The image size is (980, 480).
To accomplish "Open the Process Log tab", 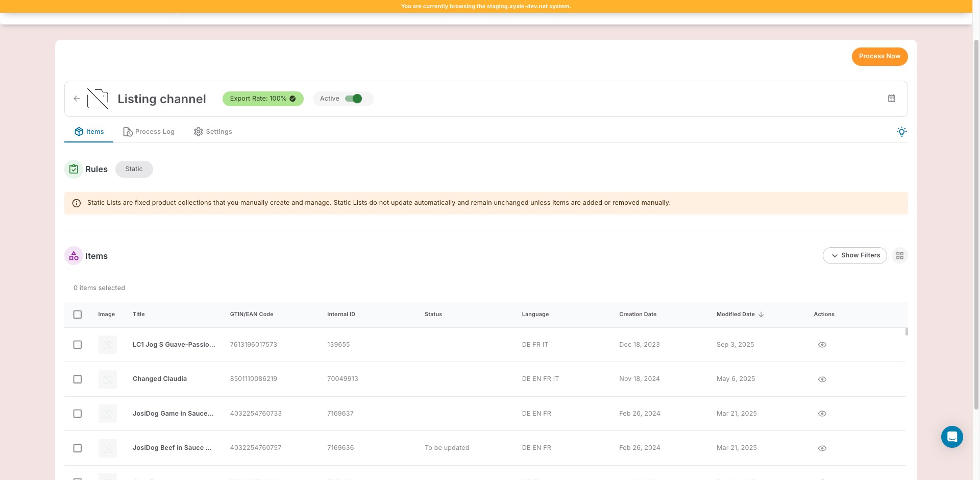I will [149, 132].
